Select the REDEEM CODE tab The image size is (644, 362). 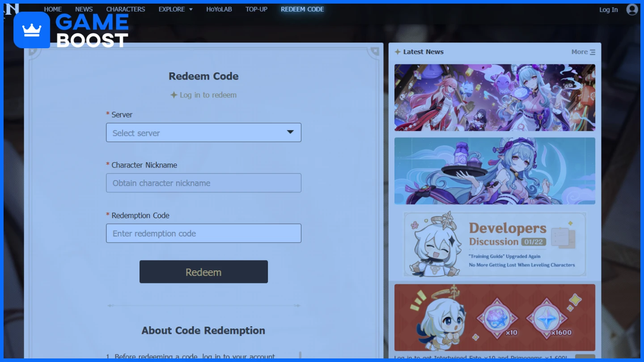point(302,9)
